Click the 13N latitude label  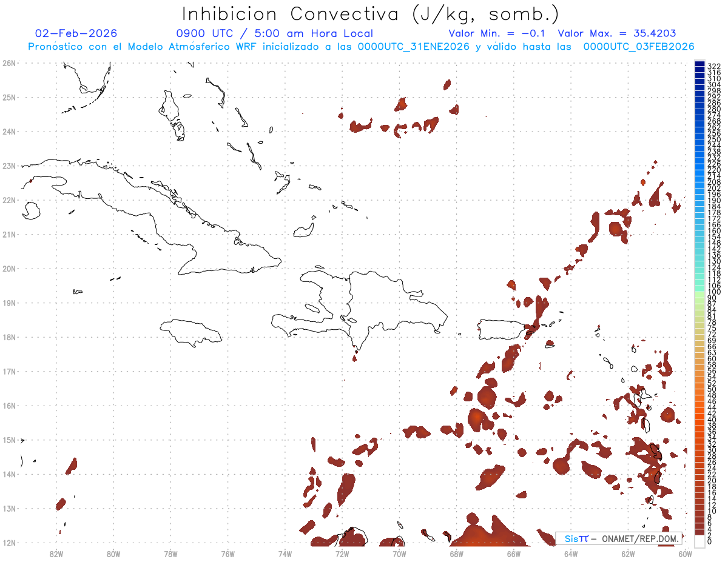click(x=9, y=508)
